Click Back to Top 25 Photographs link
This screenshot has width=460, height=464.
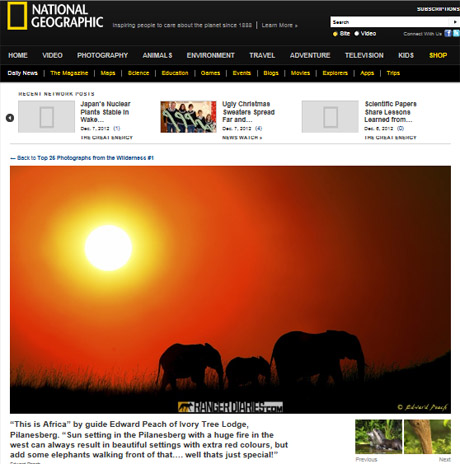coord(82,158)
